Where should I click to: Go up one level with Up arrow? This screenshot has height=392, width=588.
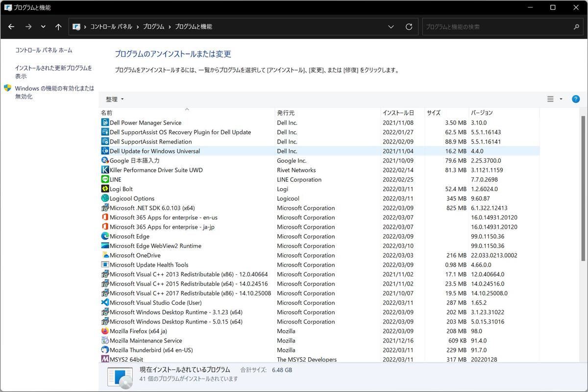point(58,27)
